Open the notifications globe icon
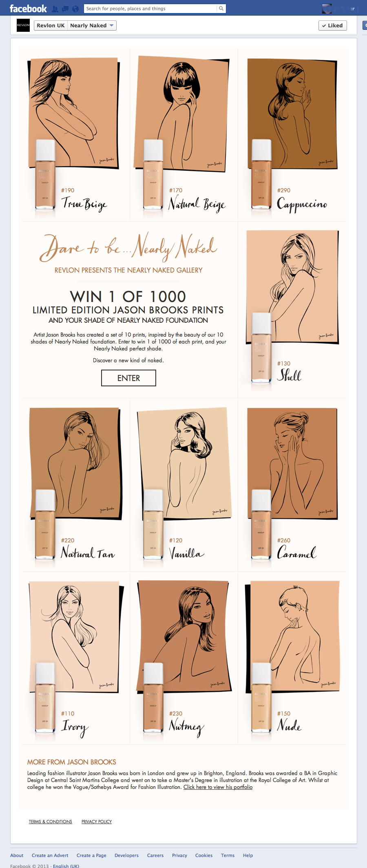The image size is (367, 868). pyautogui.click(x=75, y=9)
